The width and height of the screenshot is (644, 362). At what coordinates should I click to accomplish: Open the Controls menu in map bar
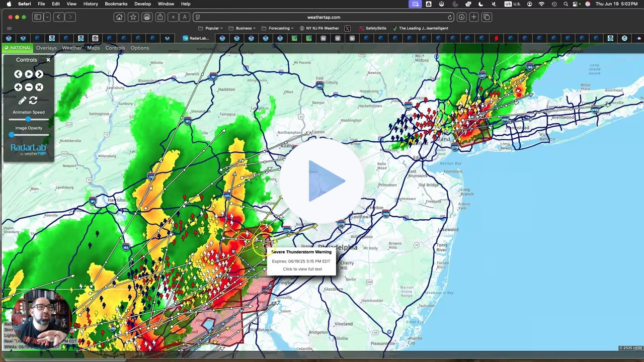115,48
